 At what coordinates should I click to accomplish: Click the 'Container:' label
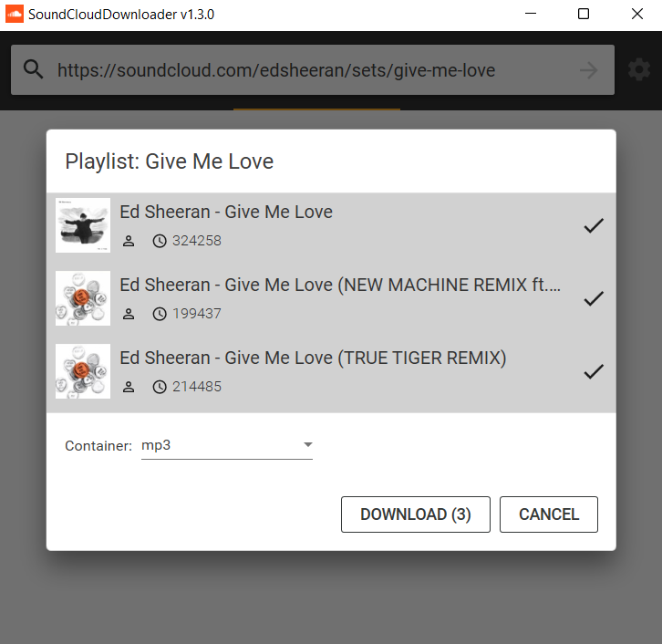pyautogui.click(x=98, y=446)
